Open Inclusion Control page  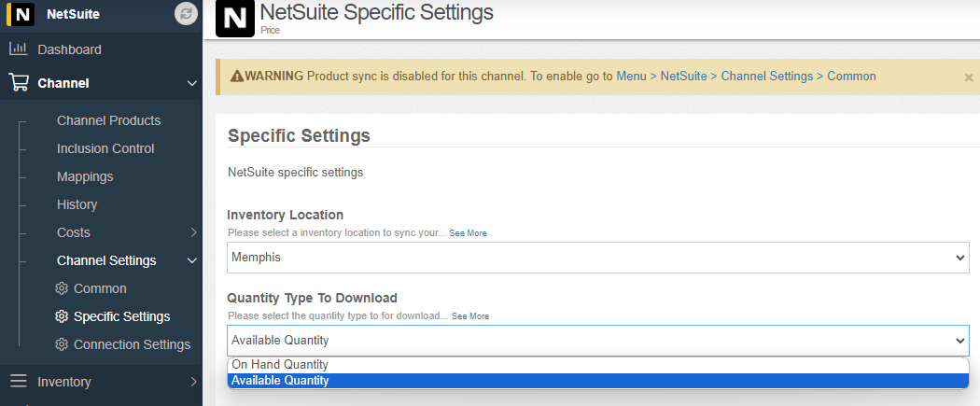(x=105, y=148)
